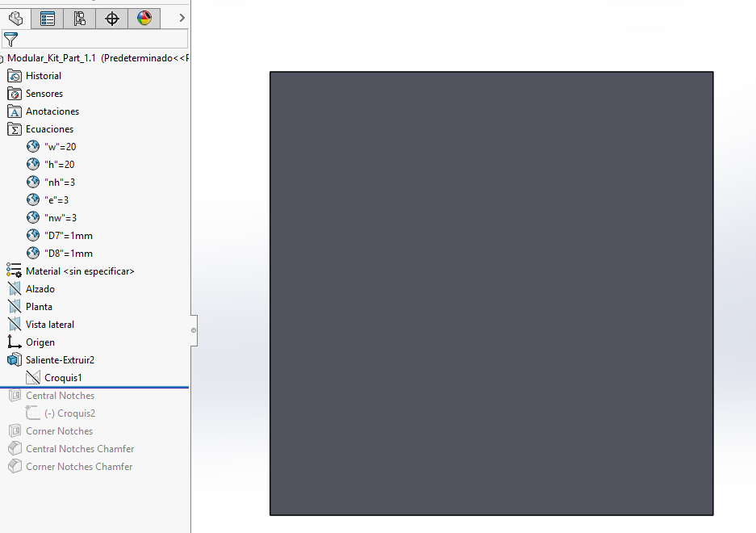Click the Vista lateral plane icon

[15, 325]
